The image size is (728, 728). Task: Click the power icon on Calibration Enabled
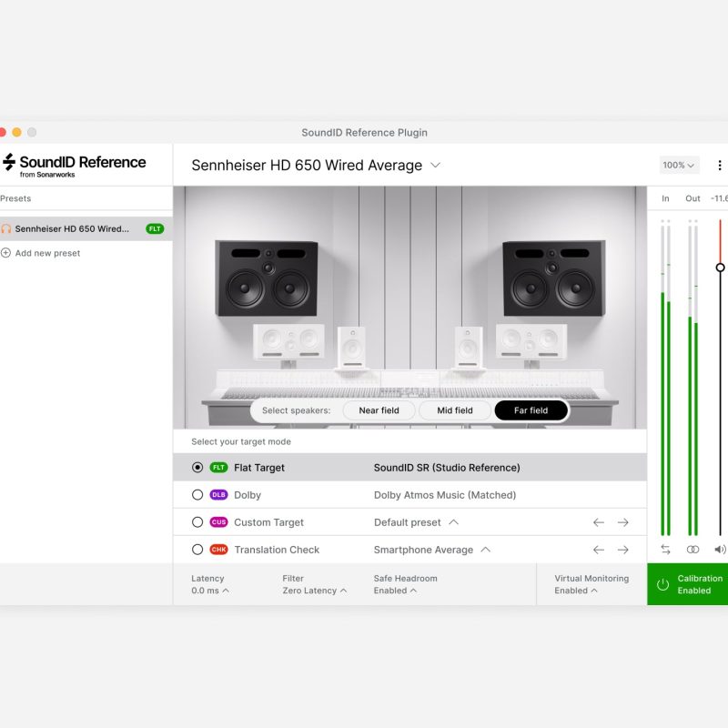663,584
